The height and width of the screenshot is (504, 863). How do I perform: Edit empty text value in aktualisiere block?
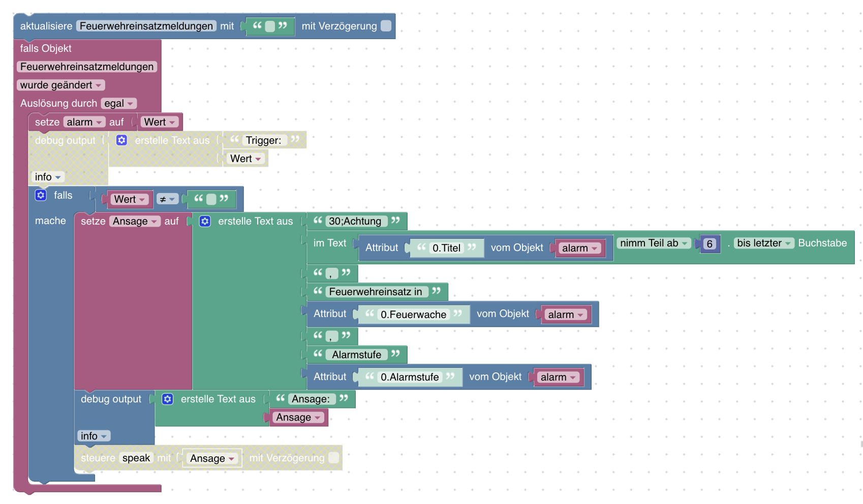point(270,26)
